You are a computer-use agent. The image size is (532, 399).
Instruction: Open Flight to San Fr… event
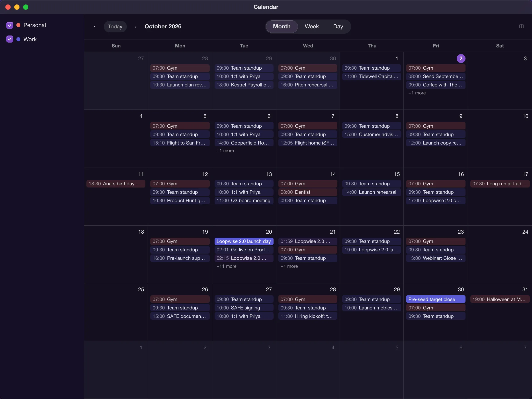180,143
